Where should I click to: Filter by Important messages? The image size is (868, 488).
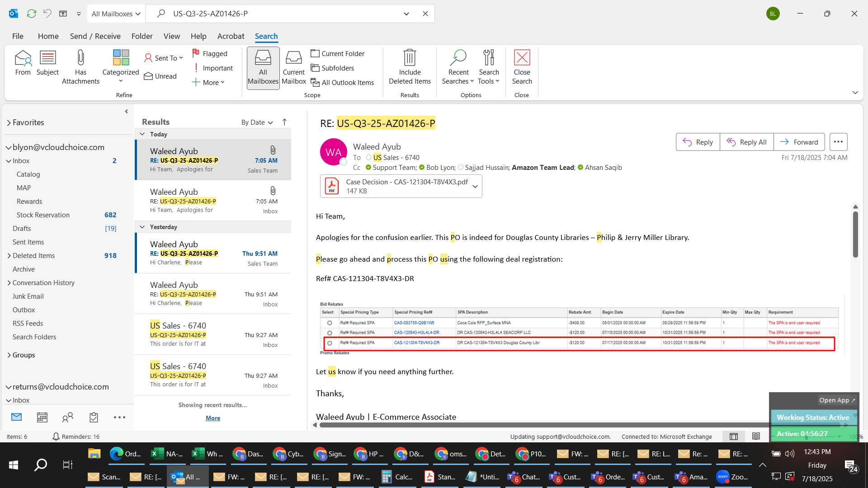pos(212,68)
